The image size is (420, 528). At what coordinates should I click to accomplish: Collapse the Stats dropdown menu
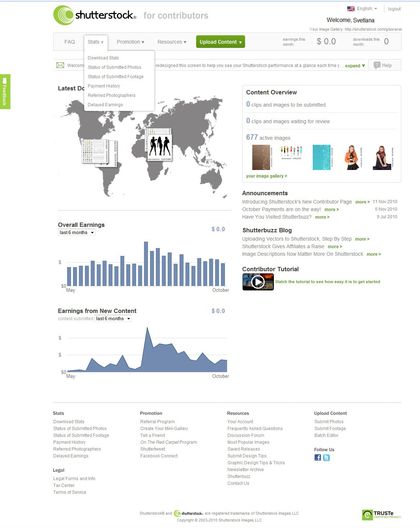(96, 42)
